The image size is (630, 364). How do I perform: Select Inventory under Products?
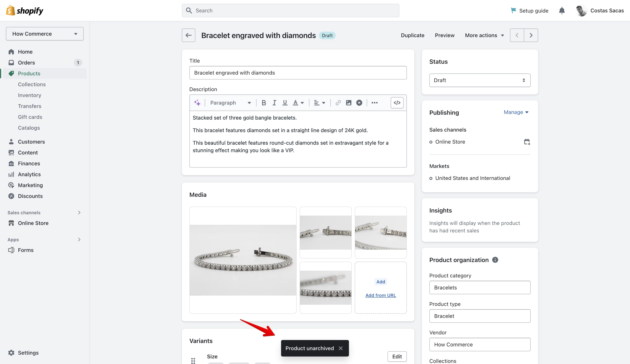(30, 95)
